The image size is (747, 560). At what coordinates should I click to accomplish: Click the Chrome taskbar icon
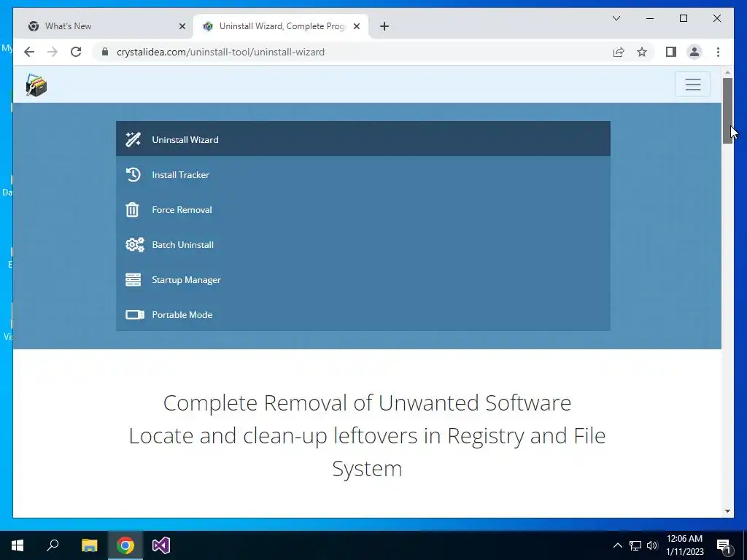click(125, 545)
